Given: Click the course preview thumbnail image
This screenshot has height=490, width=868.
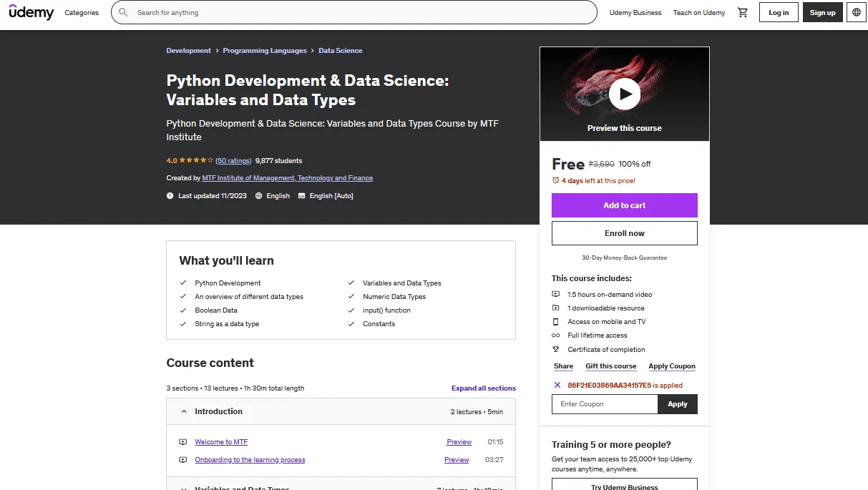Looking at the screenshot, I should 625,94.
